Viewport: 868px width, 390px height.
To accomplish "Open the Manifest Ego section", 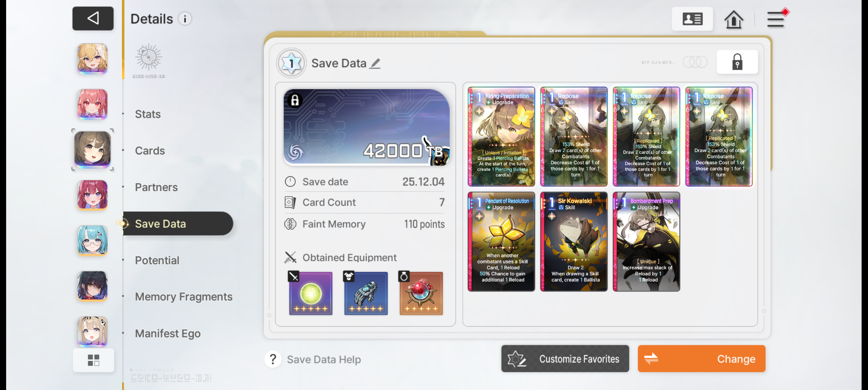I will point(168,333).
